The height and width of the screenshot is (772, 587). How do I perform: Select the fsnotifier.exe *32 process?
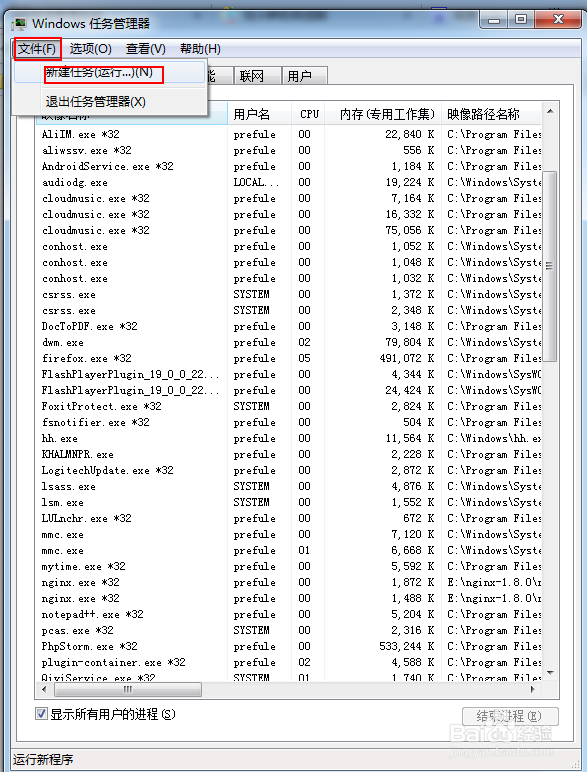pyautogui.click(x=289, y=422)
